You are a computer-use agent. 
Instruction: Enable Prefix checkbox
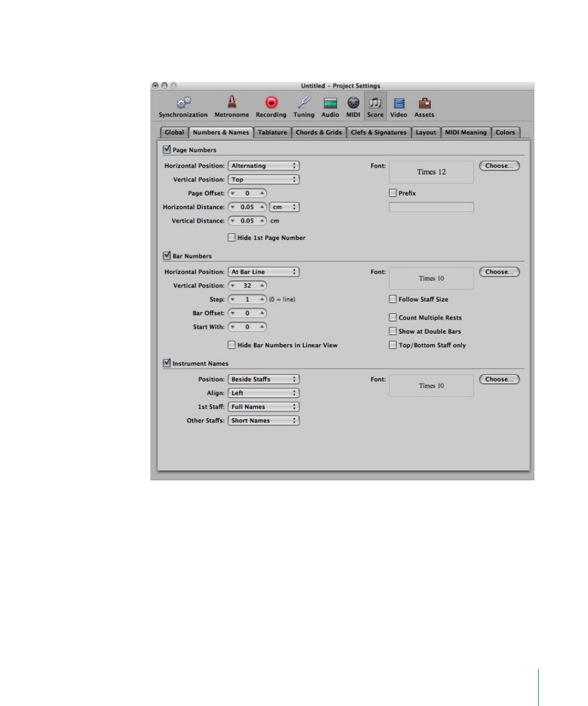[393, 193]
